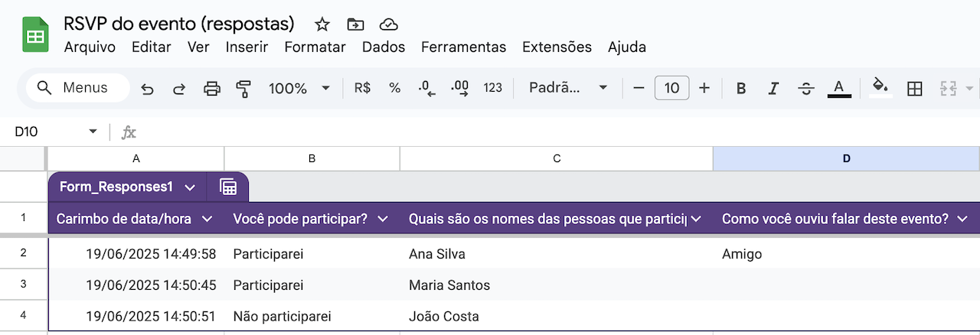Open the Extensões menu
The height and width of the screenshot is (335, 980).
pos(557,47)
